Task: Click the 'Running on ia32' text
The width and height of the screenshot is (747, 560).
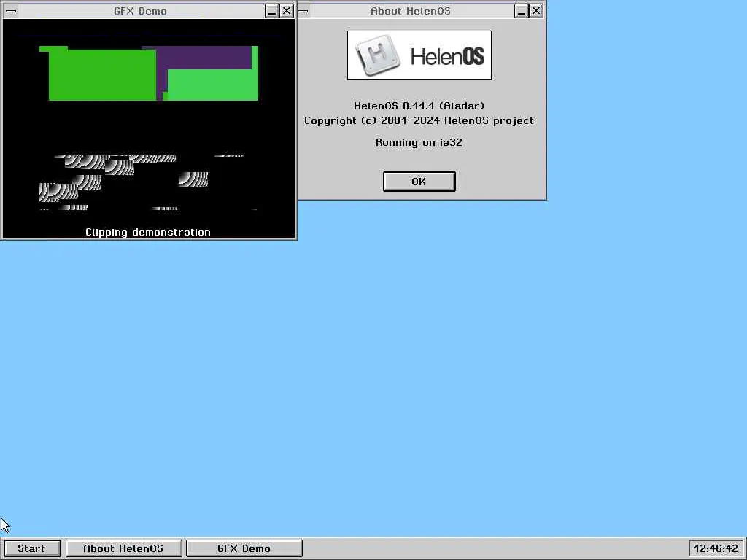Action: 419,142
